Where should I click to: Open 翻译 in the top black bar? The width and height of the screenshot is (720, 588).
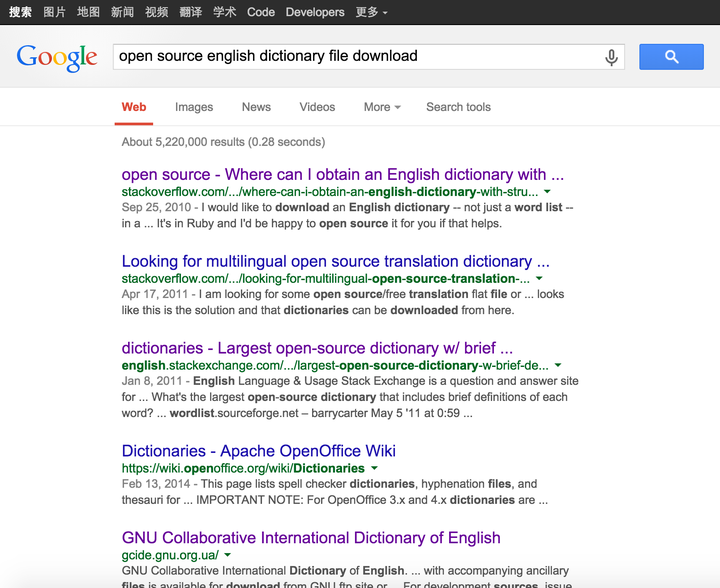[x=191, y=12]
